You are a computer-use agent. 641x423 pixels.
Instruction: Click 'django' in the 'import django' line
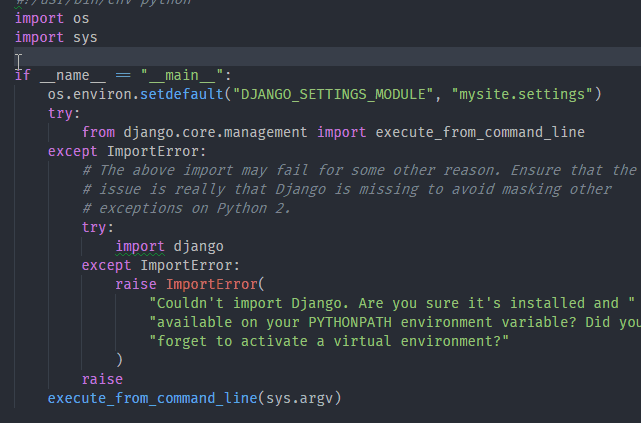198,246
